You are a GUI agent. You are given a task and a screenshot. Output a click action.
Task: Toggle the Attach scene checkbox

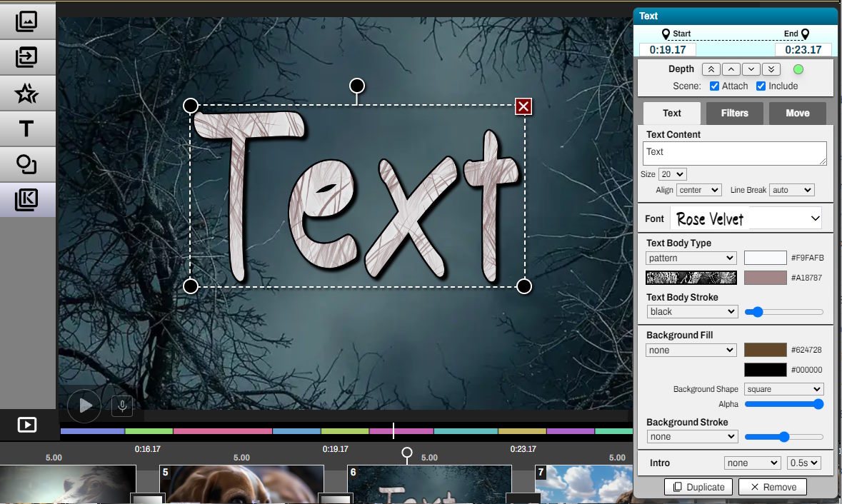714,86
